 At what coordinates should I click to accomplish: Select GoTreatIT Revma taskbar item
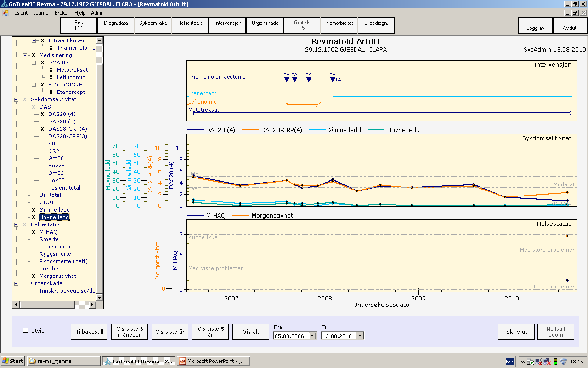pyautogui.click(x=138, y=361)
